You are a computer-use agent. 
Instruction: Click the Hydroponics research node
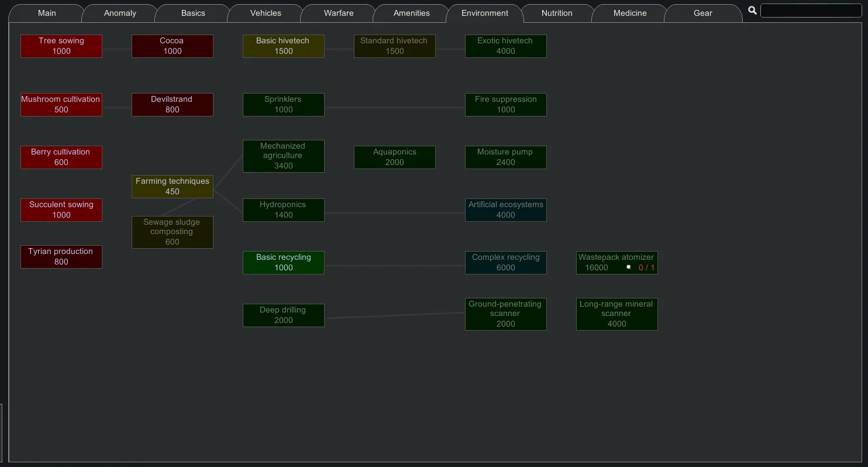284,210
